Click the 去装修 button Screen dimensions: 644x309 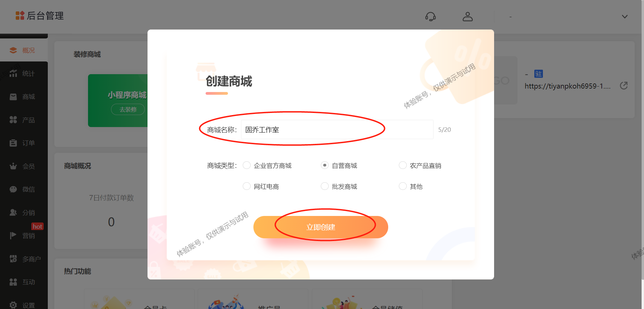click(x=128, y=109)
